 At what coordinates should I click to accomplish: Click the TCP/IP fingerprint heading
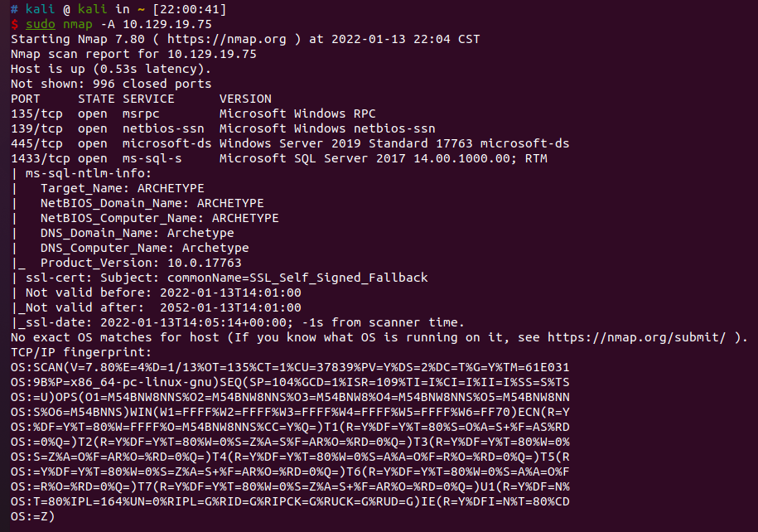point(81,352)
